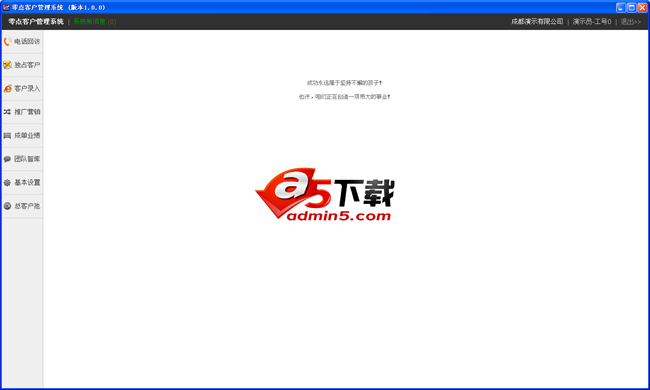The image size is (650, 390).
Task: Click the app icon in title bar
Action: [6, 7]
